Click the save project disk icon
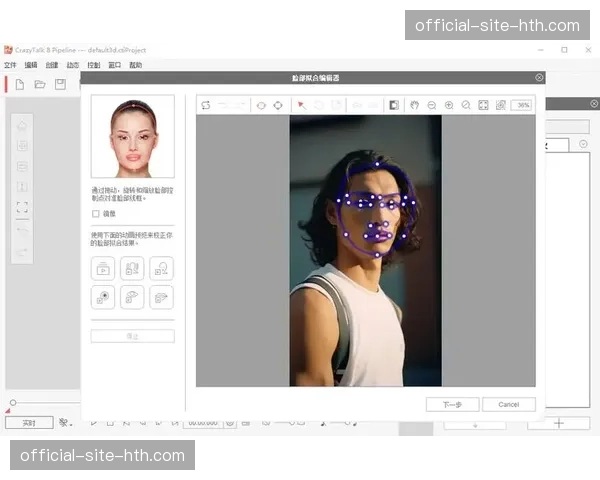The image size is (600, 480). click(60, 84)
